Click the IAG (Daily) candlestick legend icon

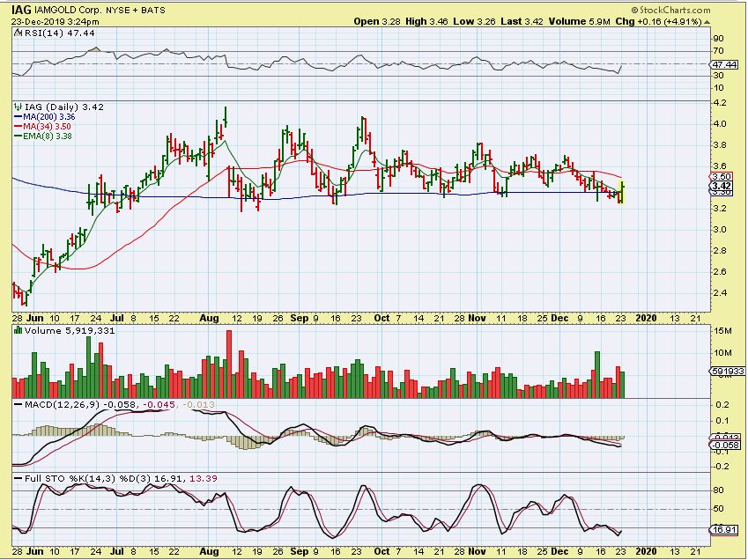[x=19, y=107]
